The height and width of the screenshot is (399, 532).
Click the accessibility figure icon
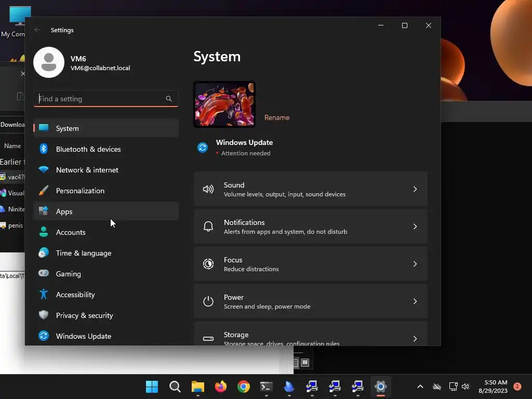tap(44, 294)
